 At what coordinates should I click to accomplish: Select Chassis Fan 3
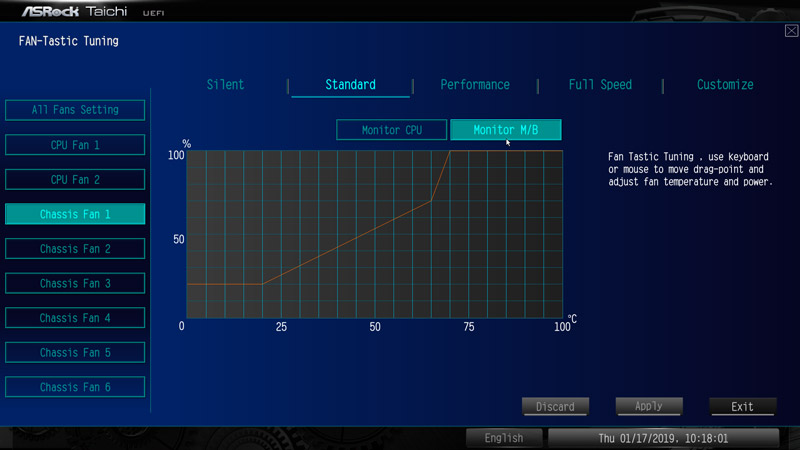[75, 283]
